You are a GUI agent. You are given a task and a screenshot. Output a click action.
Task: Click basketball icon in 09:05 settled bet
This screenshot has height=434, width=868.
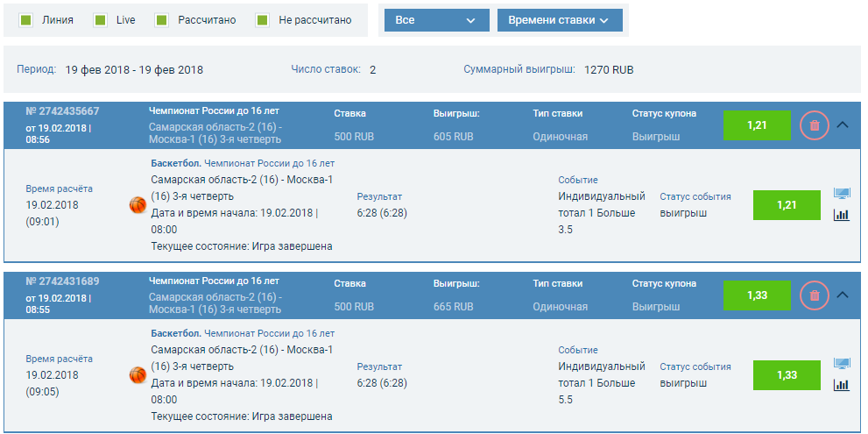point(138,375)
